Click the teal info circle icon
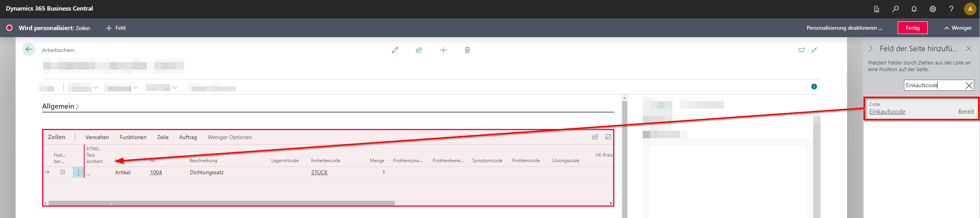The image size is (980, 218). (814, 87)
